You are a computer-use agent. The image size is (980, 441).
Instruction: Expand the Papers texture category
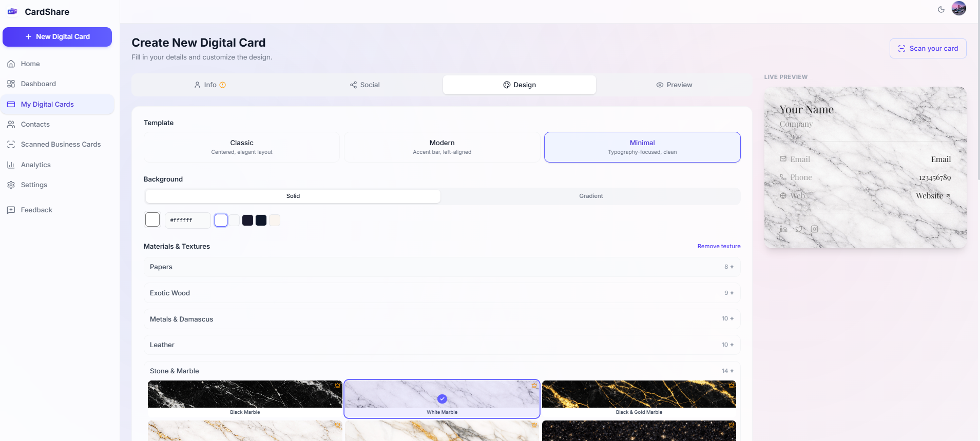[442, 267]
